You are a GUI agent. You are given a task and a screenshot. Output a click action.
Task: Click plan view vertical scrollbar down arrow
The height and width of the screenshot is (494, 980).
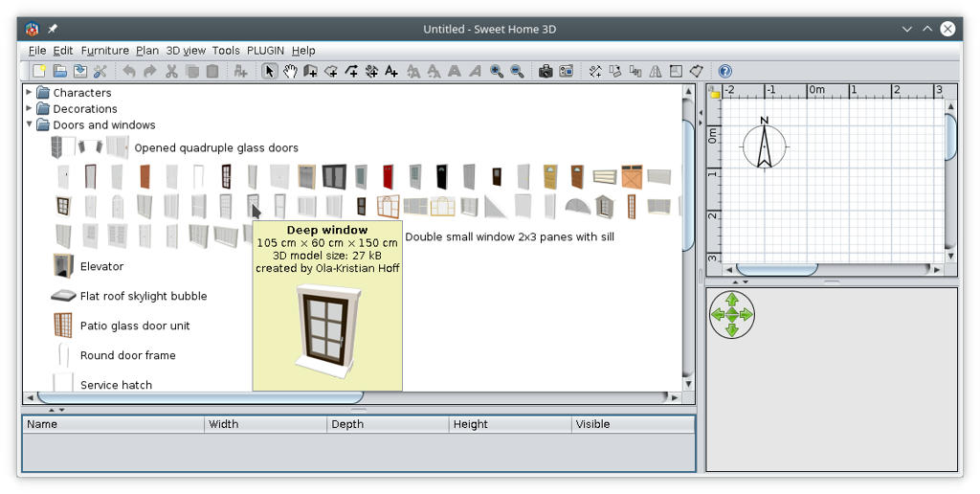click(x=950, y=257)
